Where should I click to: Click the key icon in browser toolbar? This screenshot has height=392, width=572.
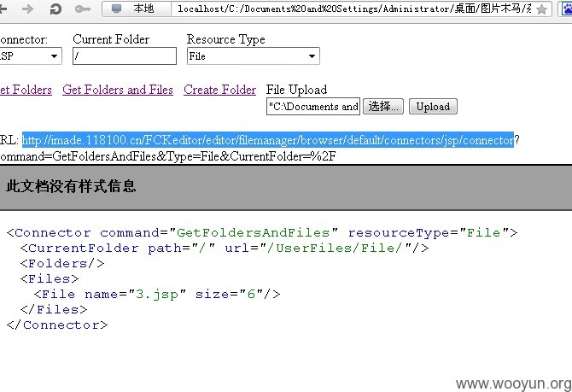tap(83, 9)
